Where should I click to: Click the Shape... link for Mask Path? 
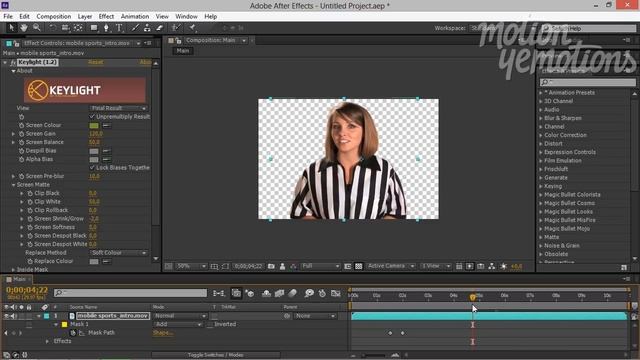[x=163, y=333]
